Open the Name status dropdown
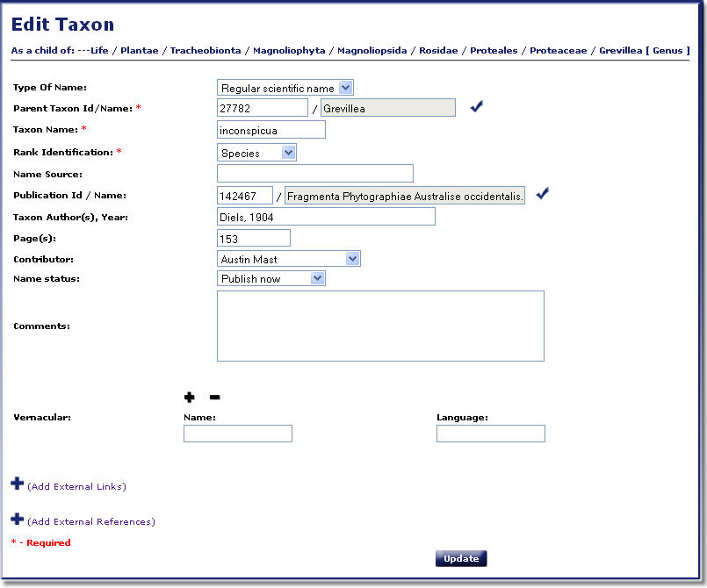Image resolution: width=707 pixels, height=588 pixels. click(271, 278)
